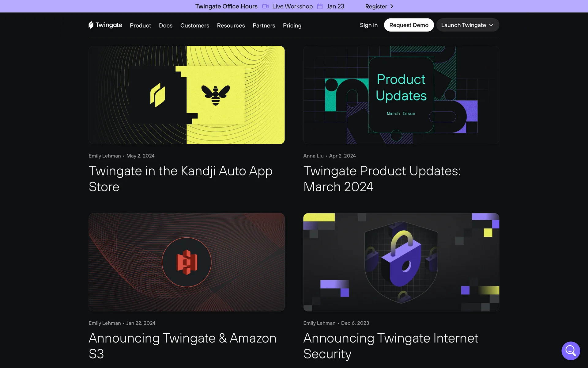
Task: Open the Docs navigation item
Action: [x=165, y=25]
